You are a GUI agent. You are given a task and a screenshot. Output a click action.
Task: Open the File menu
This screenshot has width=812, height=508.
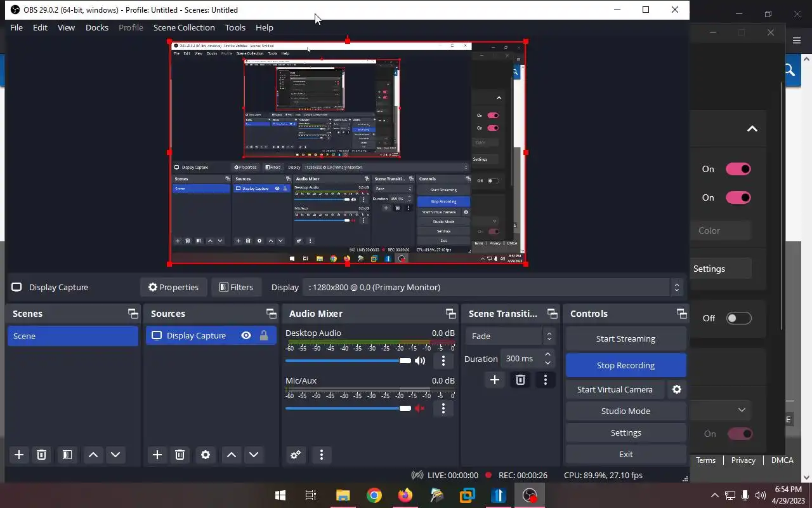tap(16, 27)
